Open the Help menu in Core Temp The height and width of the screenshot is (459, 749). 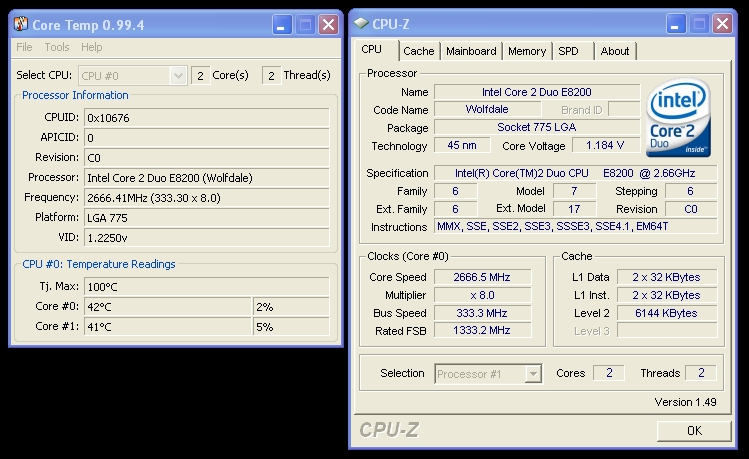click(91, 47)
